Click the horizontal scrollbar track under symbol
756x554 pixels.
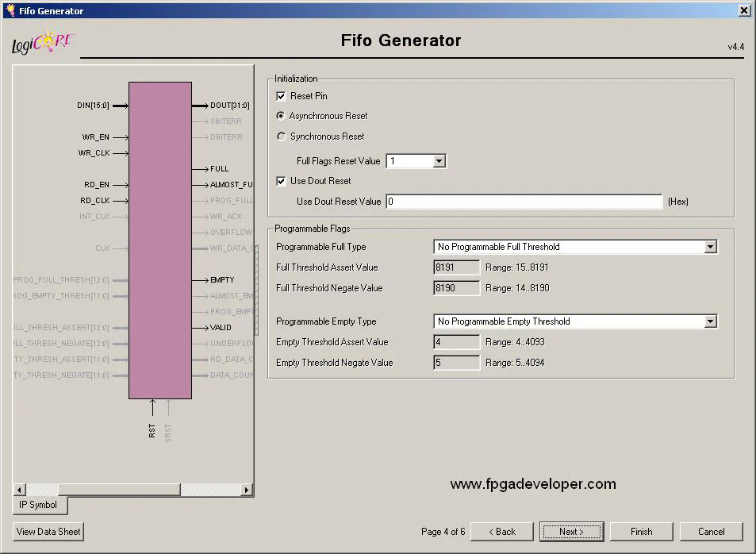tap(119, 490)
